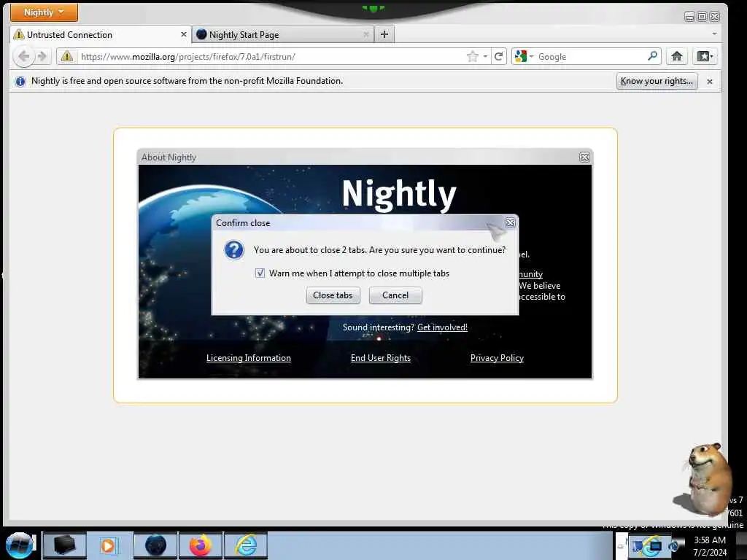This screenshot has height=560, width=747.
Task: Open the URL history dropdown arrow
Action: [x=485, y=57]
